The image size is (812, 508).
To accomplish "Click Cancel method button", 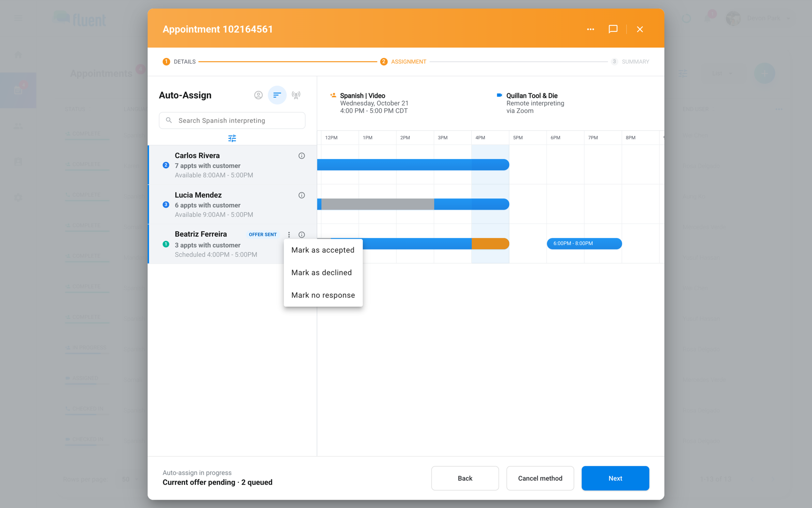I will point(540,478).
